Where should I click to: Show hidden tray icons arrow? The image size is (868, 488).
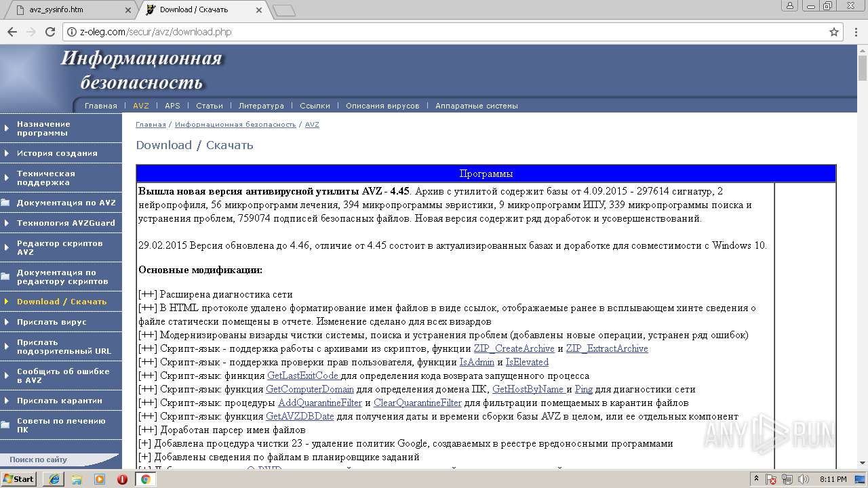point(756,479)
